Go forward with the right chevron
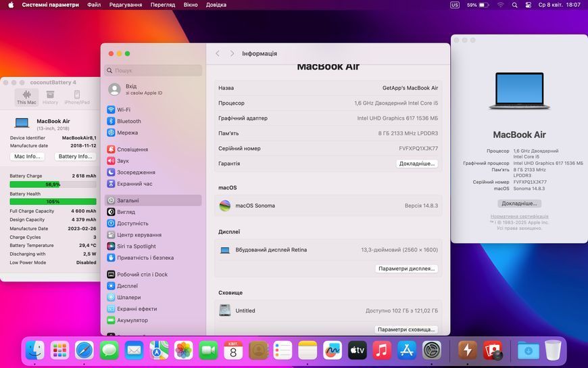588x368 pixels. pos(232,53)
